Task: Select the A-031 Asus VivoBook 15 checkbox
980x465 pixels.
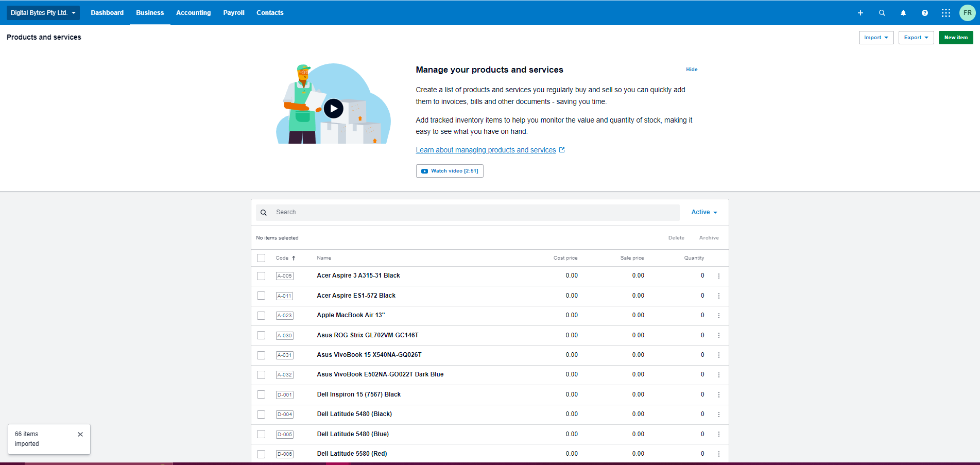Action: point(261,355)
